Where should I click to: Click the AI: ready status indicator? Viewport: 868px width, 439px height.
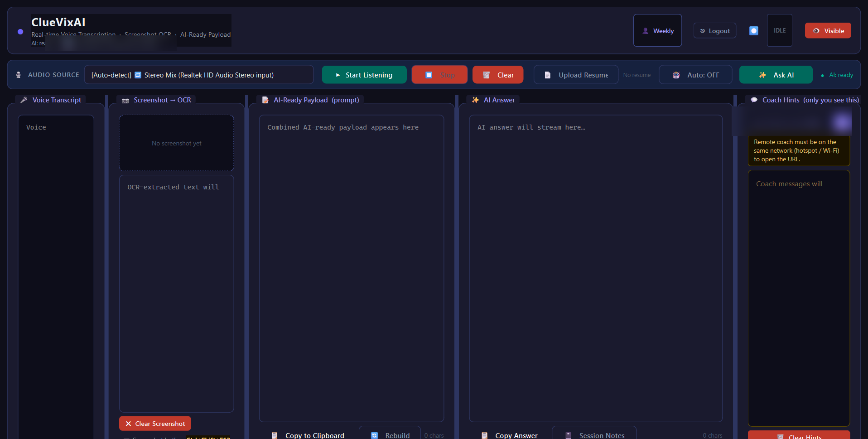[x=837, y=75]
